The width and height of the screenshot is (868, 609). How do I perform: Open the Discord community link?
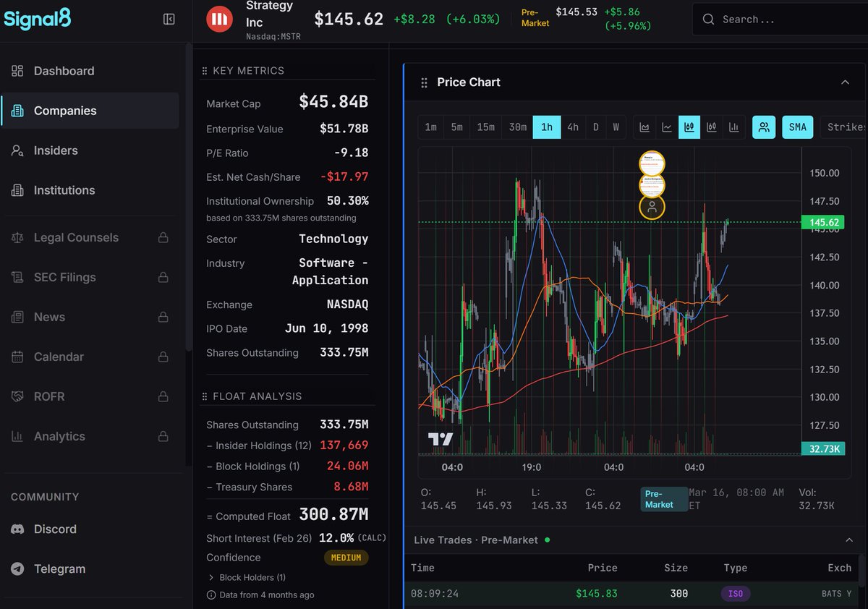point(90,529)
